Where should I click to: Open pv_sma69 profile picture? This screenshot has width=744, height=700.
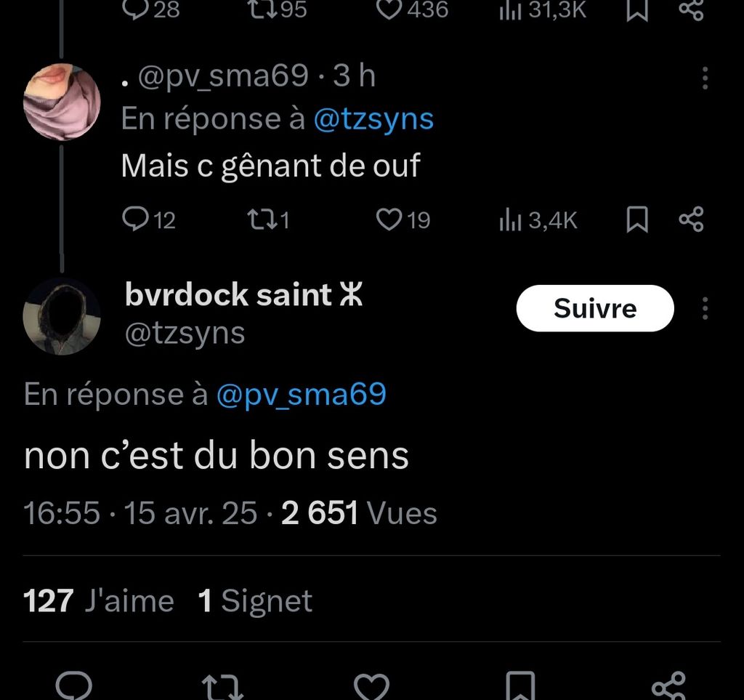(62, 102)
